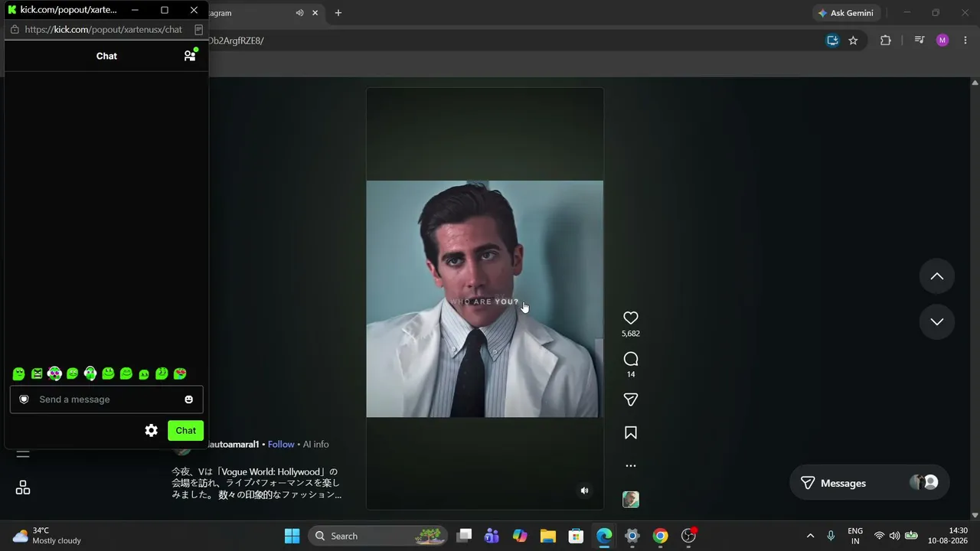Focus the Send a message input
The image size is (980, 551).
coord(106,399)
